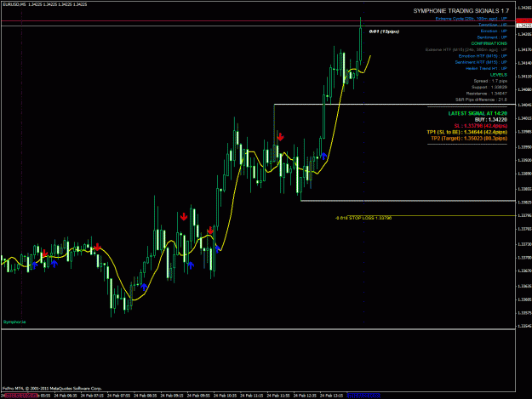Select the Extreme Cycle status line
Viewport: 532px width, 399px height.
471,19
